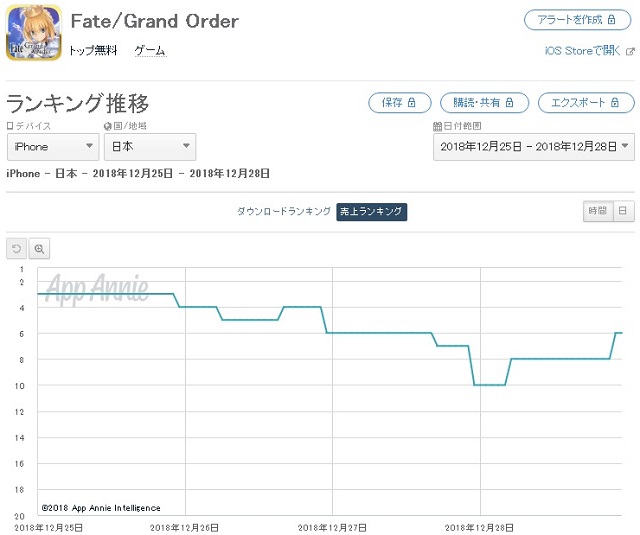Toggle chart granularity to 時間
This screenshot has height=535, width=640.
click(598, 211)
